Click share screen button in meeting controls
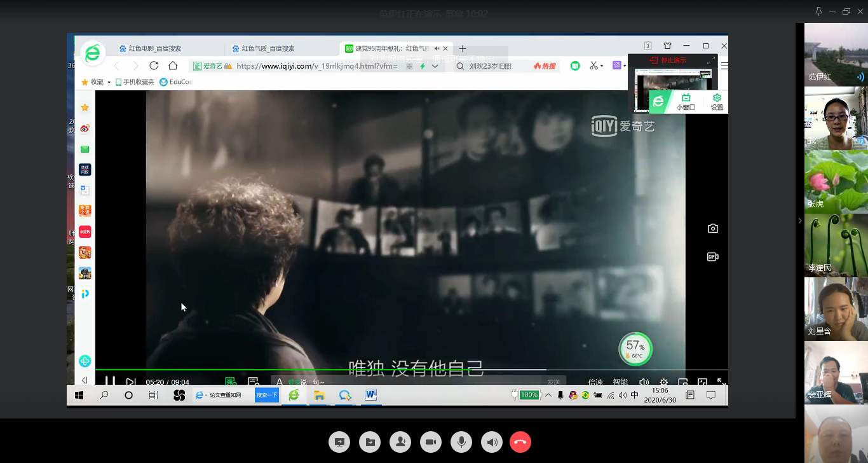This screenshot has width=868, height=463. (x=339, y=442)
